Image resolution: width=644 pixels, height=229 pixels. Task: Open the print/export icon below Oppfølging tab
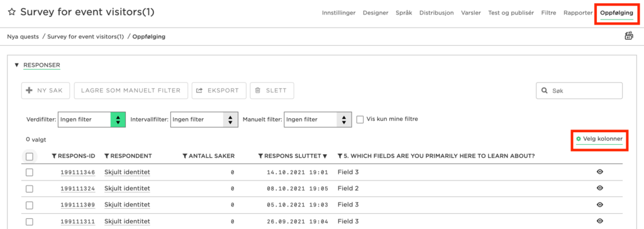point(629,36)
